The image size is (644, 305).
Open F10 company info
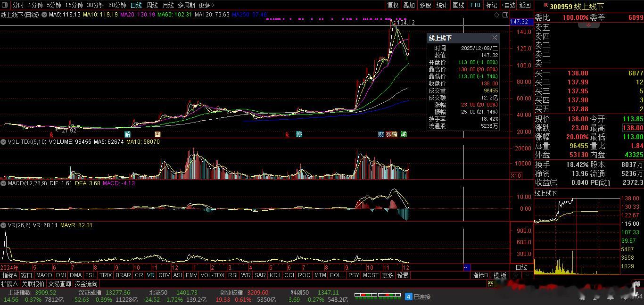click(x=475, y=5)
